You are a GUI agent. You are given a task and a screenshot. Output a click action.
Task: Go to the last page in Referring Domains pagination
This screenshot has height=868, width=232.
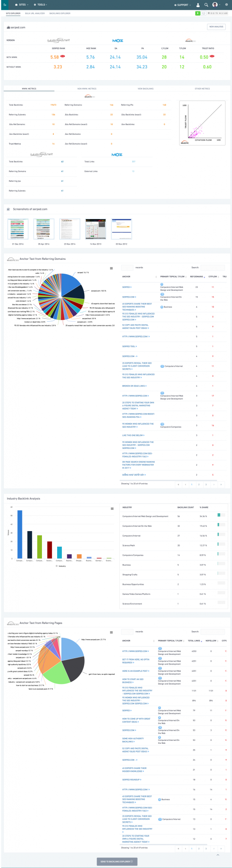point(221,484)
